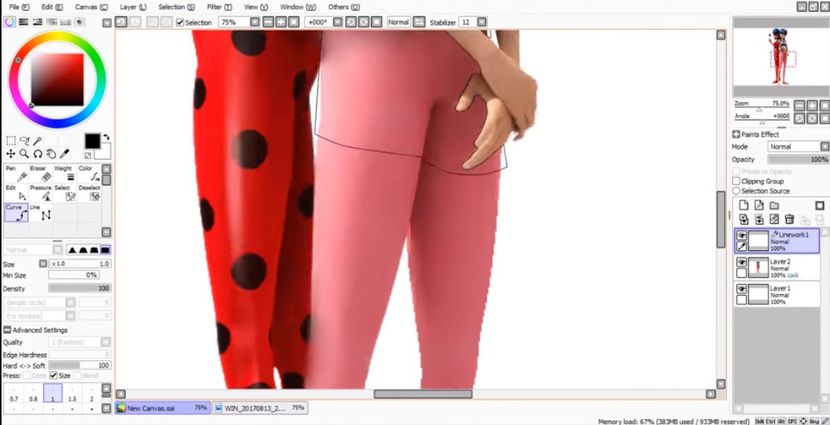This screenshot has height=425, width=830.
Task: Select the Pressure tool
Action: tap(40, 193)
